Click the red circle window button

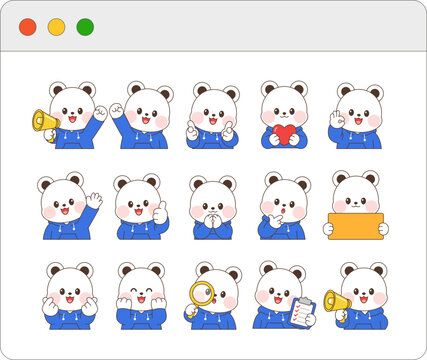tap(28, 27)
